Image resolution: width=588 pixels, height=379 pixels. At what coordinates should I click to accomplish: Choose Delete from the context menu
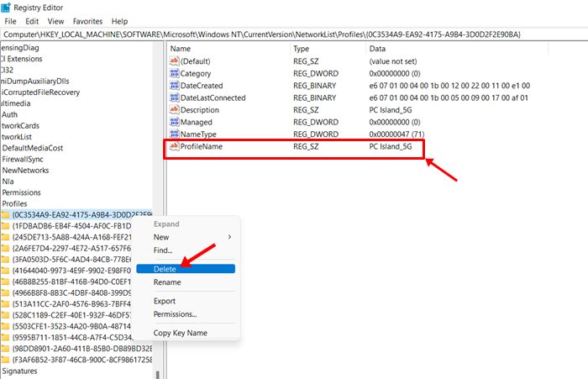186,269
